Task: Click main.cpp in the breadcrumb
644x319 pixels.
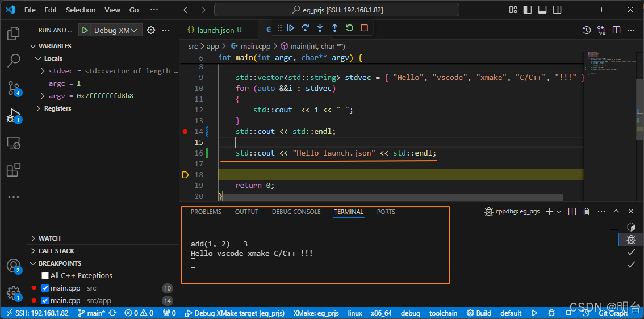Action: pos(250,47)
